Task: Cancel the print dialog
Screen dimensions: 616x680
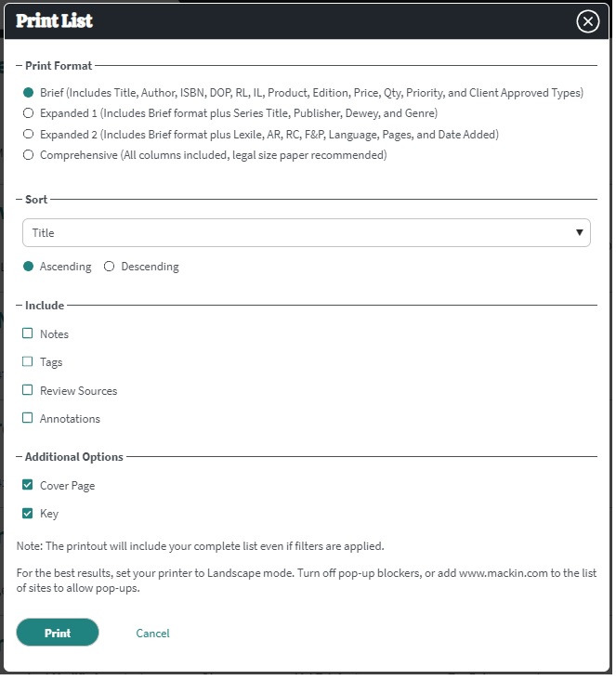Action: (x=152, y=634)
